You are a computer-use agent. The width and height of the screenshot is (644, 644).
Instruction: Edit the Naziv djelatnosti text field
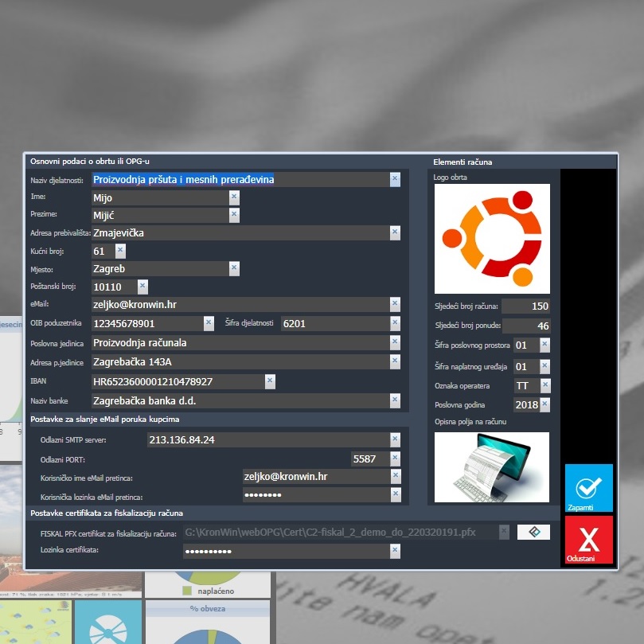(x=240, y=179)
